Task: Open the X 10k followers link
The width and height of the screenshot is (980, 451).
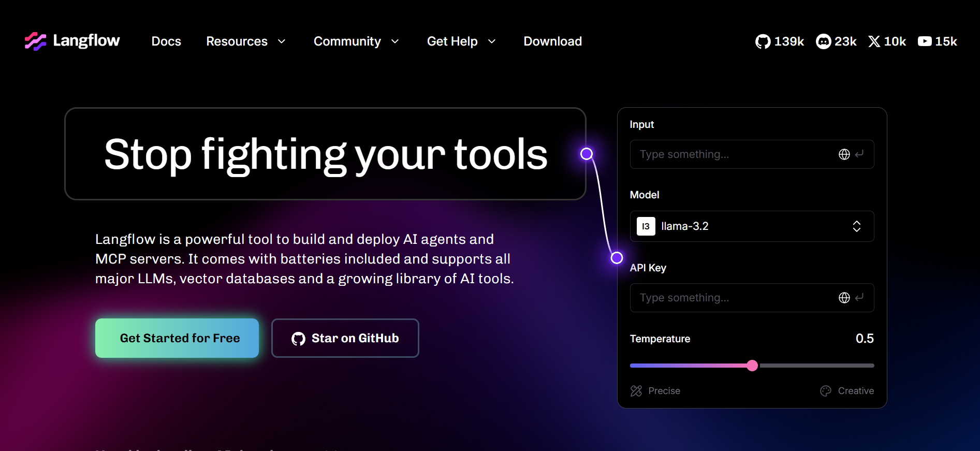Action: pos(887,41)
